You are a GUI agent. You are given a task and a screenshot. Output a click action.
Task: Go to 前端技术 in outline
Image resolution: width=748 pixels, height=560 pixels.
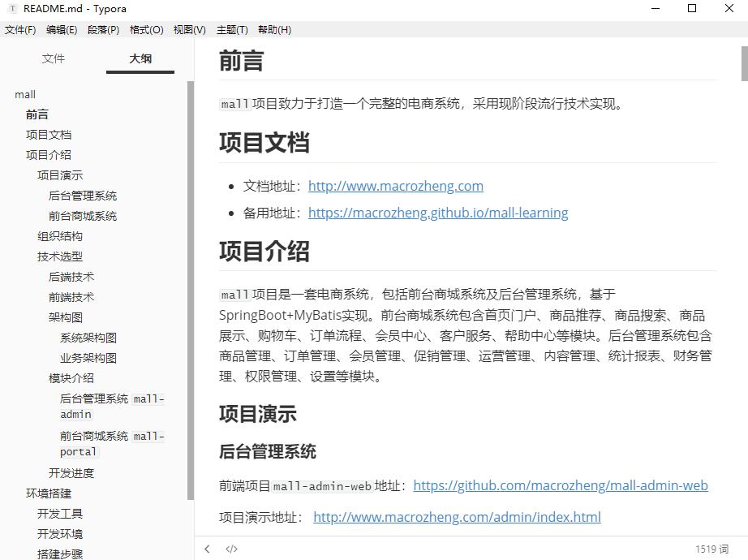(71, 297)
